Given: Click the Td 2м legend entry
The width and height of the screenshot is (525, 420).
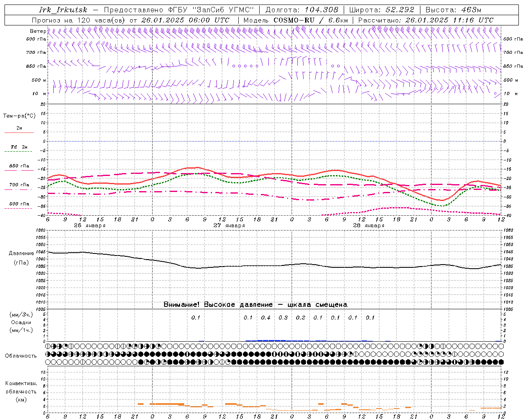Looking at the screenshot, I should (x=19, y=147).
